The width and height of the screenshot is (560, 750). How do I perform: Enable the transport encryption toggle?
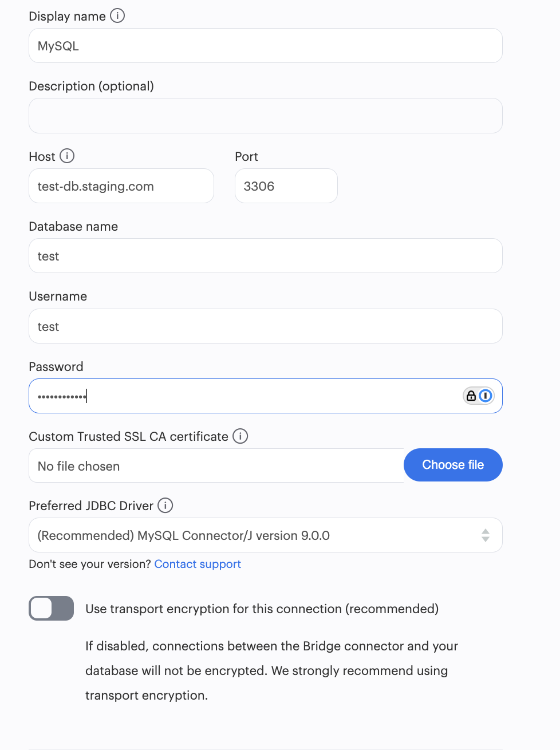(x=51, y=609)
